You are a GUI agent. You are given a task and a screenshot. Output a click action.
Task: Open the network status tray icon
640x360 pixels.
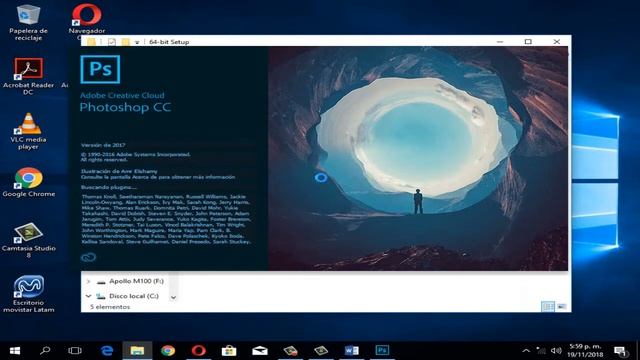(541, 351)
